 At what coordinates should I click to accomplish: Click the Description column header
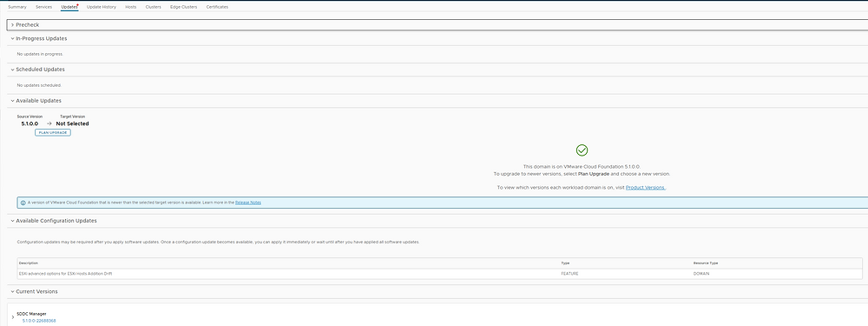(29, 263)
